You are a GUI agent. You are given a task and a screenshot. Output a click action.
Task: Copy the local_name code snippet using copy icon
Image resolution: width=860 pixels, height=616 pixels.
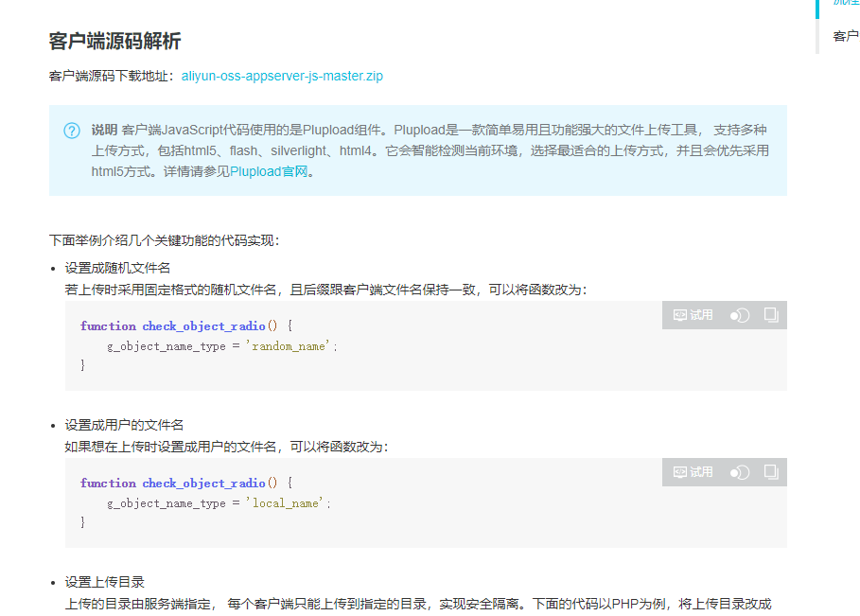(x=770, y=471)
